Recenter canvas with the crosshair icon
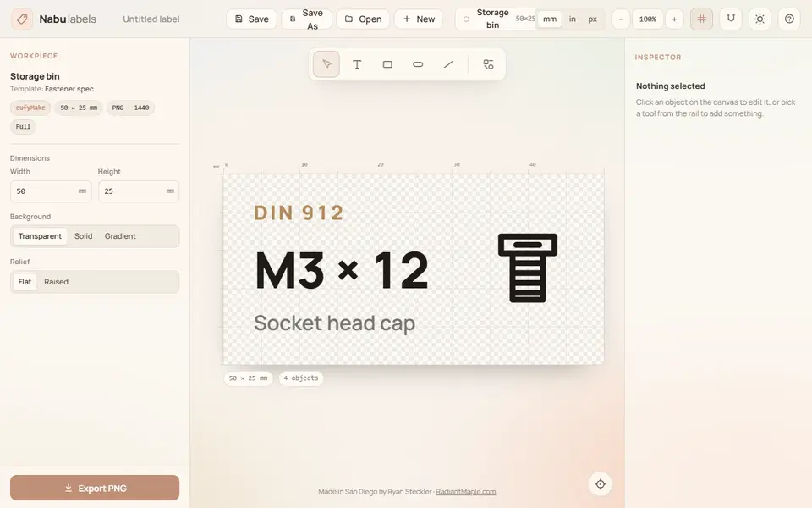This screenshot has height=508, width=812. coord(601,484)
